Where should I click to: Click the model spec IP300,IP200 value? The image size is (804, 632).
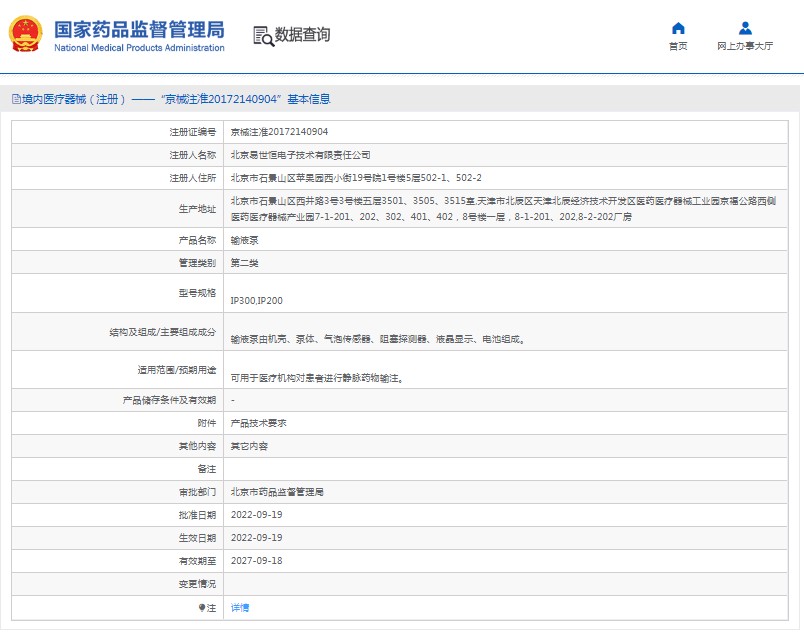pos(256,300)
